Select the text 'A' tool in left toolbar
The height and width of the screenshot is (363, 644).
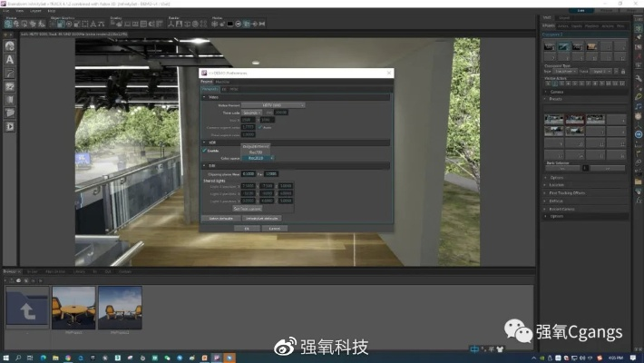coord(9,60)
